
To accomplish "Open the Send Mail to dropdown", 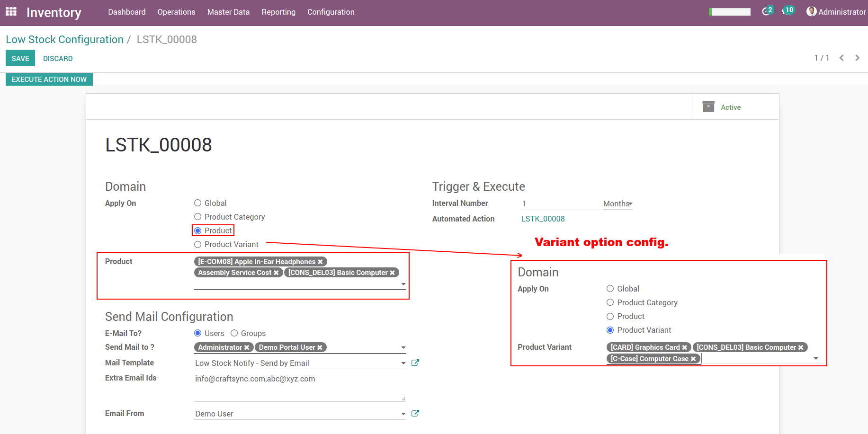I will click(403, 347).
